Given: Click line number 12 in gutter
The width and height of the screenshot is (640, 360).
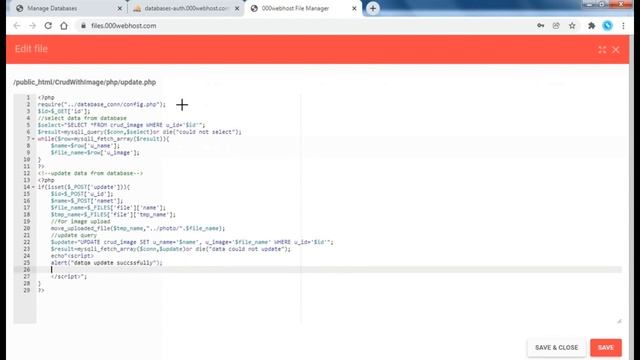Looking at the screenshot, I should coord(27,173).
